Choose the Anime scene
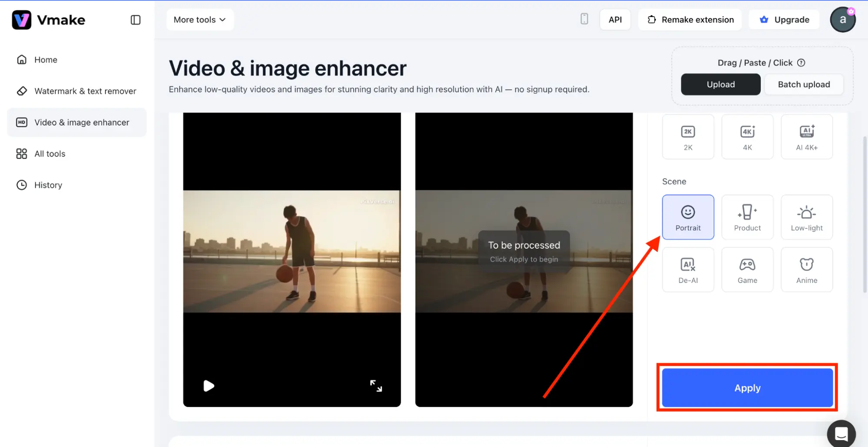This screenshot has height=447, width=868. 806,270
